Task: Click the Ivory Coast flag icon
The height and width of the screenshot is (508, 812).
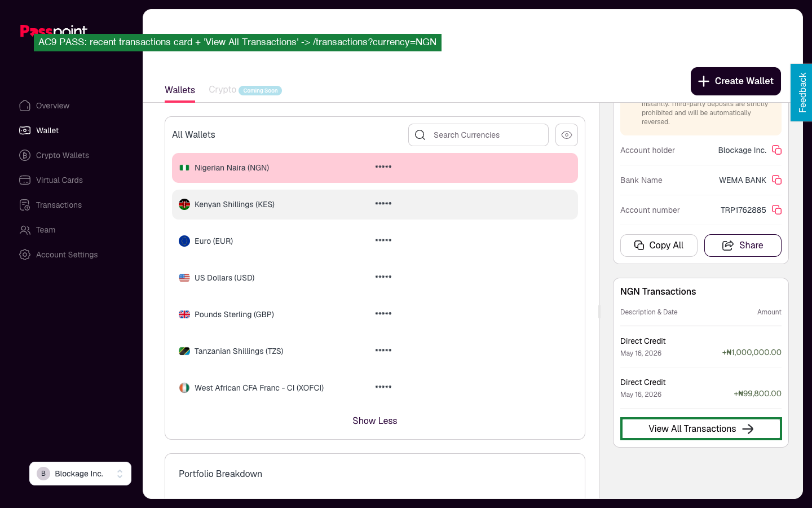Action: (184, 388)
